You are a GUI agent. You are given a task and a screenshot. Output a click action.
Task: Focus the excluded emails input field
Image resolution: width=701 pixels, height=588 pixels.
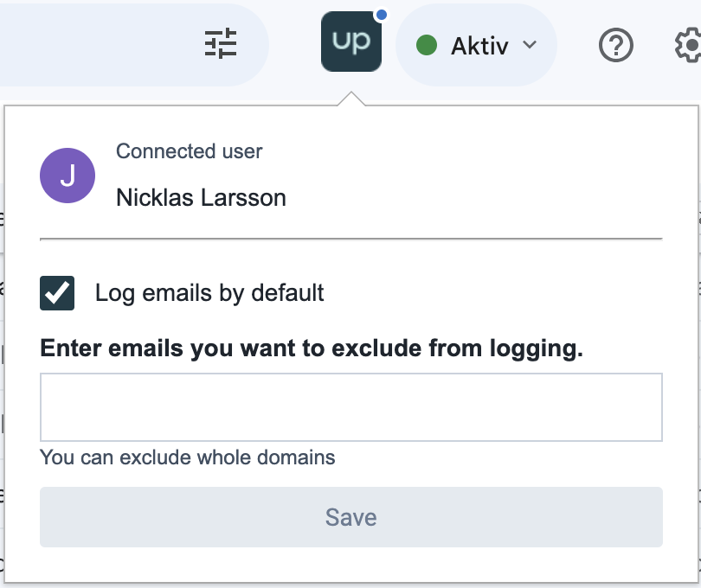351,407
